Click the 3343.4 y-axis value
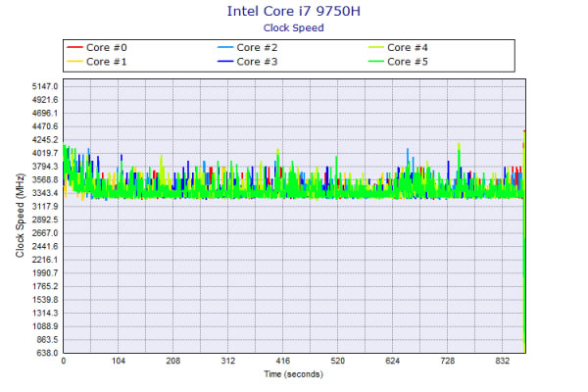Image resolution: width=588 pixels, height=392 pixels. [45, 193]
